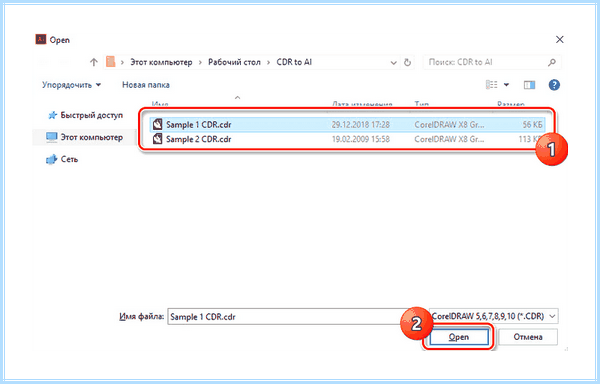
Task: Expand the arrow after Рабочий стол in path
Action: point(269,62)
